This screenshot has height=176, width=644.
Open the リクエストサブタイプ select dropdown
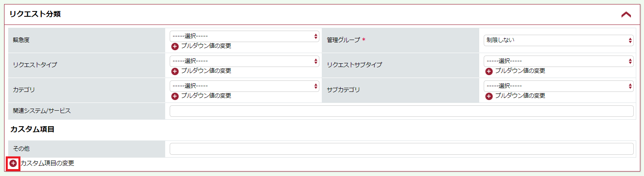tap(559, 61)
